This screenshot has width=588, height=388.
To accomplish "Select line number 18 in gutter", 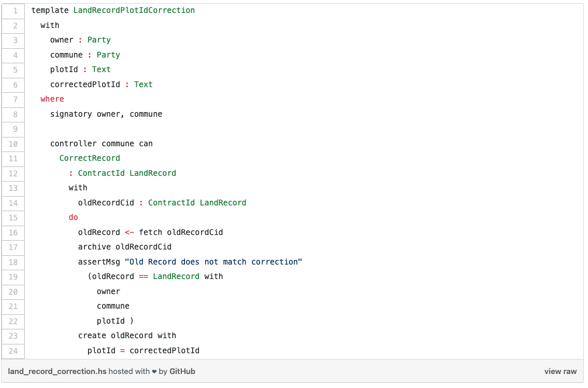I will pos(13,262).
